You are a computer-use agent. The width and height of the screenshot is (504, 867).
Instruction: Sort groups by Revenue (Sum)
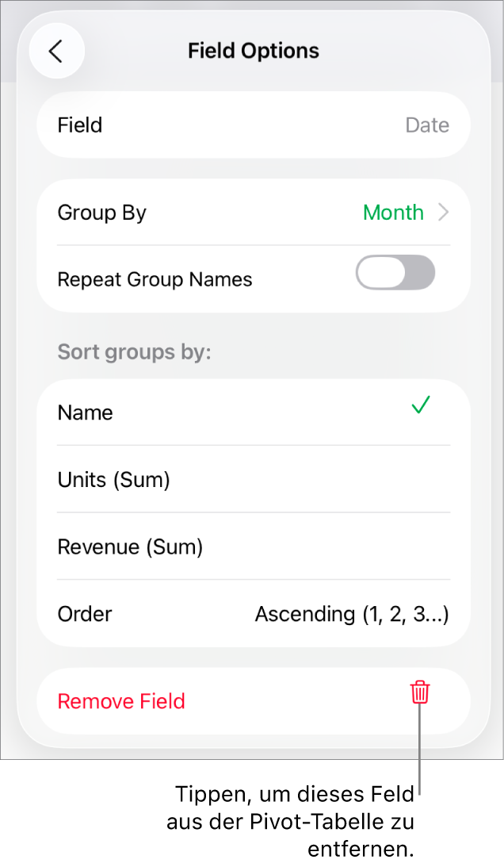[131, 547]
